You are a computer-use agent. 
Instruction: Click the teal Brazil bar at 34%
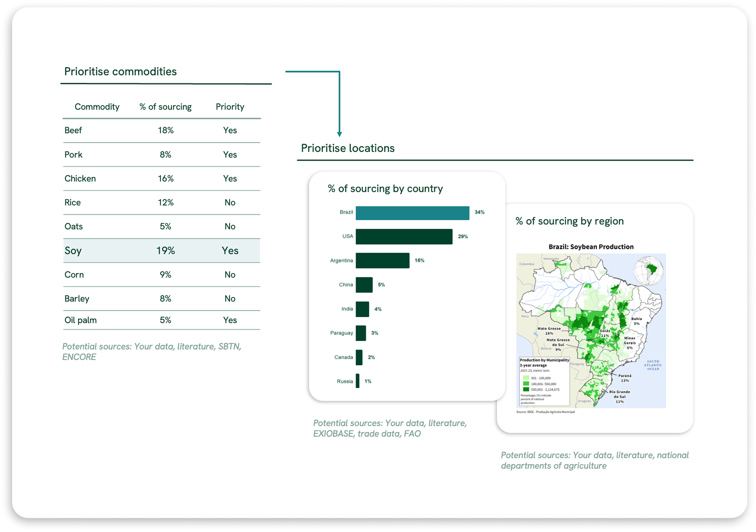tap(412, 213)
